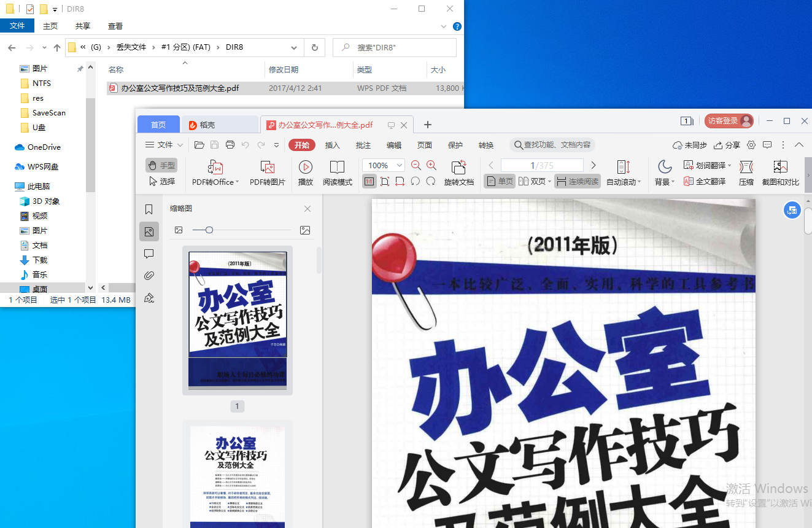Start 播放 playback mode
Screen dimensions: 812x528
click(x=305, y=173)
